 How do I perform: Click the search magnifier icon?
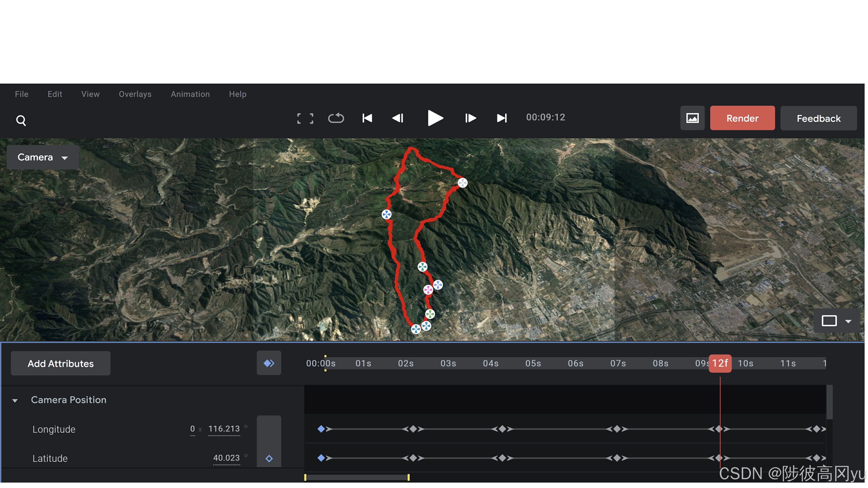[x=21, y=120]
